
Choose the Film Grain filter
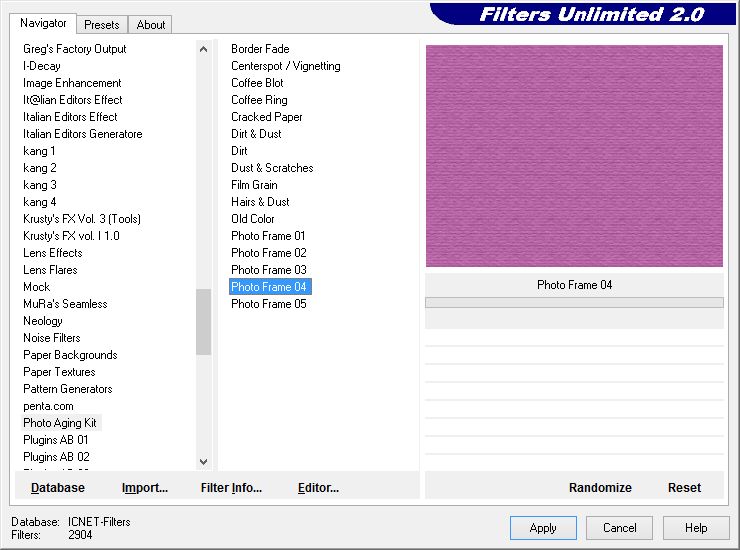point(254,185)
